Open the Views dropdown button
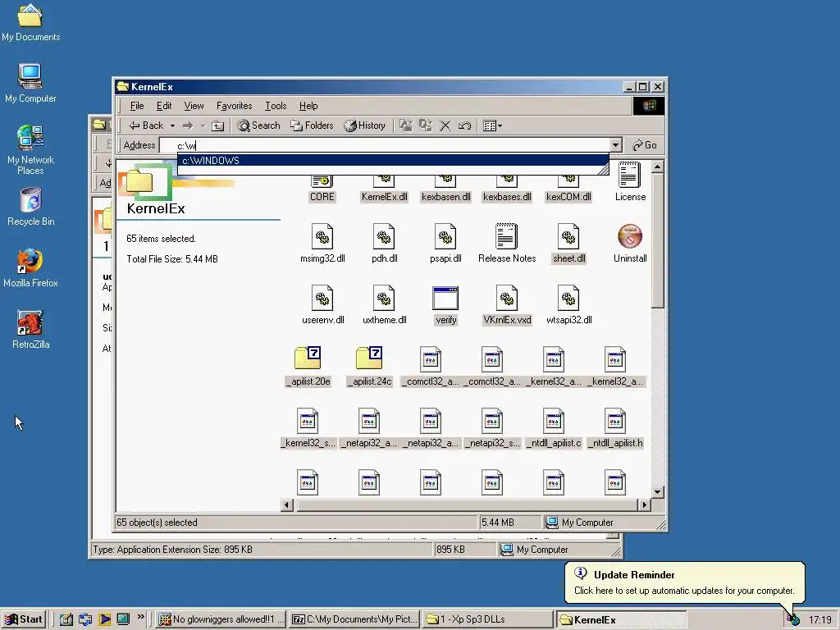The height and width of the screenshot is (630, 840). [x=492, y=126]
